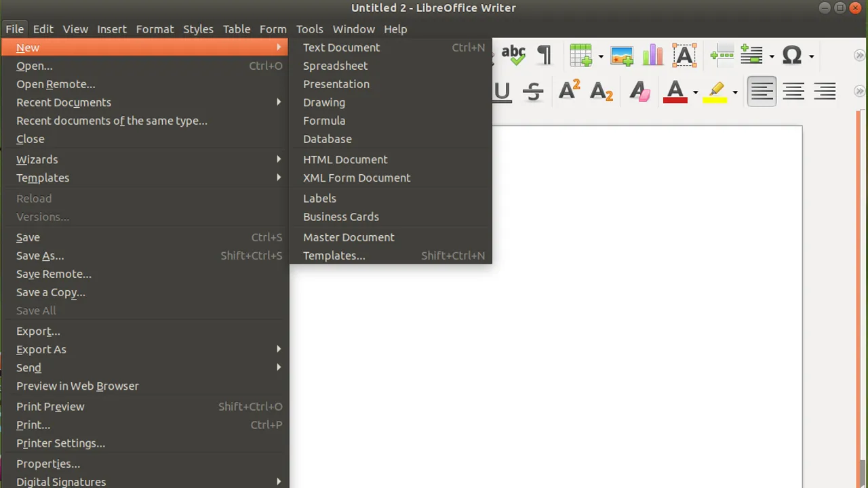Toggle Align Left paragraph button

coord(762,91)
